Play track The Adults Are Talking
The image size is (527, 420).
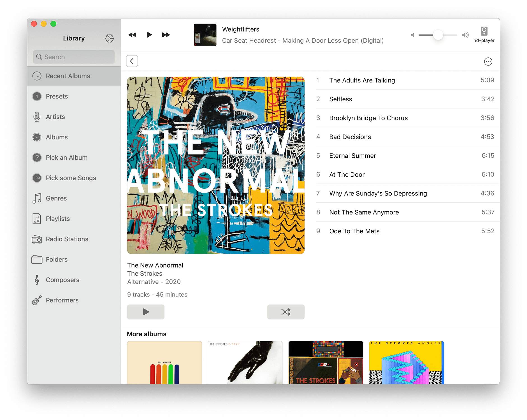click(x=408, y=80)
